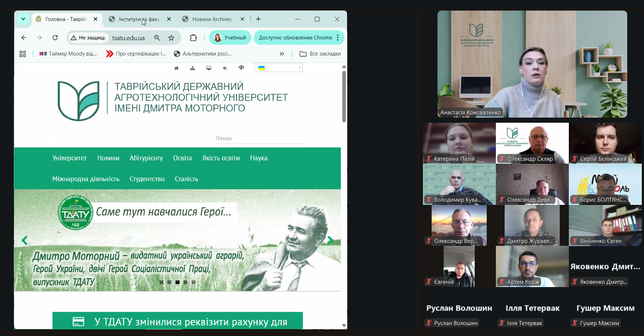The width and height of the screenshot is (644, 336).
Task: Open the 'Міжнародна діяльність' menu item
Action: (x=86, y=179)
